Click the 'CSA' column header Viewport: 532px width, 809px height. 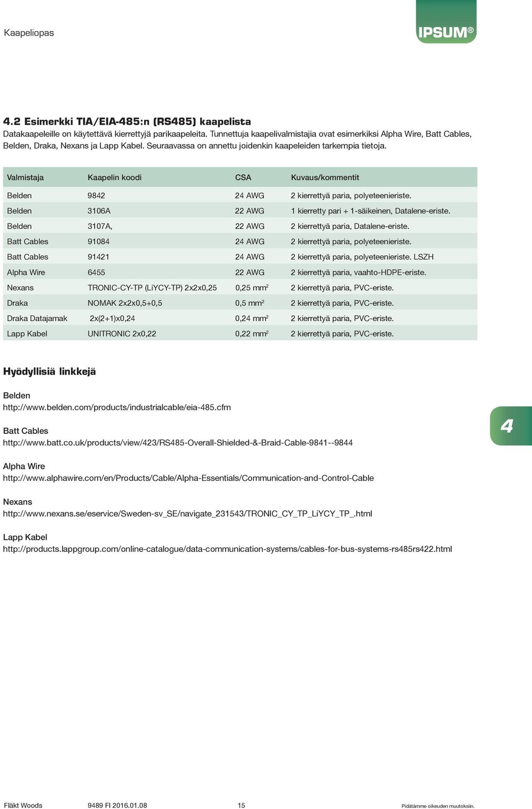click(x=243, y=177)
